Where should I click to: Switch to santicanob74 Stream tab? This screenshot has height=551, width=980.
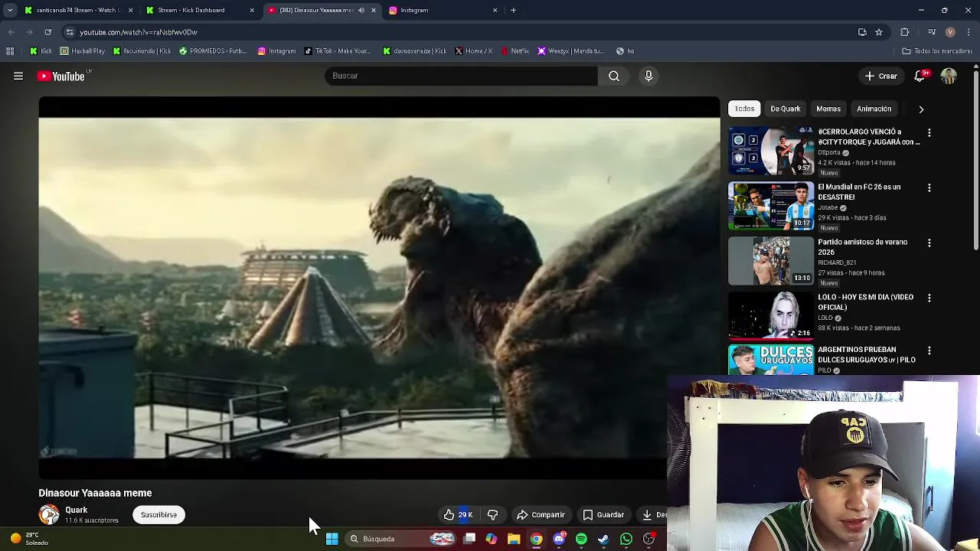77,10
